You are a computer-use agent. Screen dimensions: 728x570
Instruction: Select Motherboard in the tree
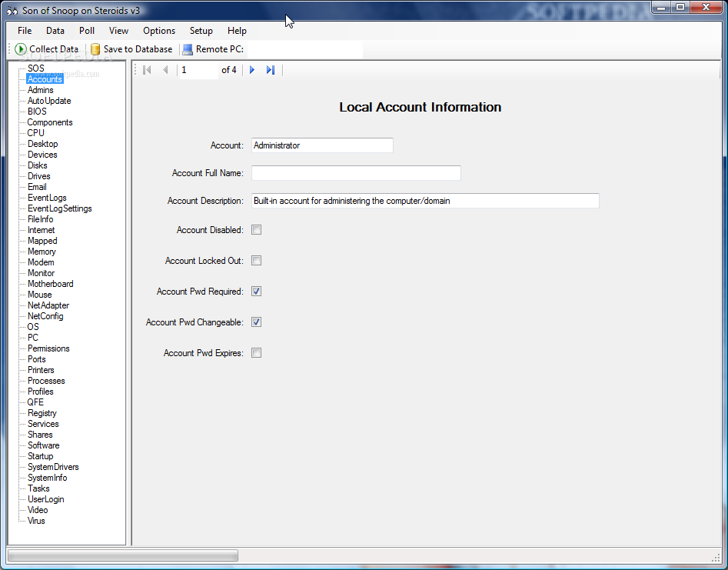[x=51, y=284]
